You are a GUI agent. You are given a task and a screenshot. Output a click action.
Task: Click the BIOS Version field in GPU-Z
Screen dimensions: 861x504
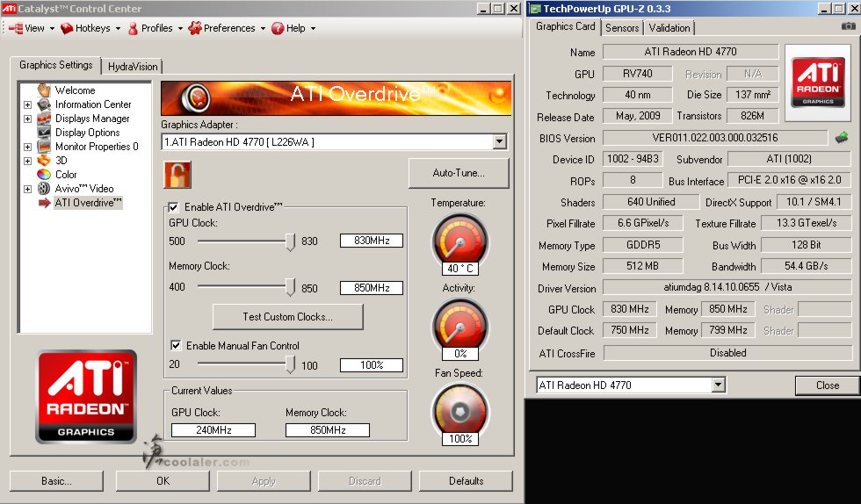tap(715, 138)
